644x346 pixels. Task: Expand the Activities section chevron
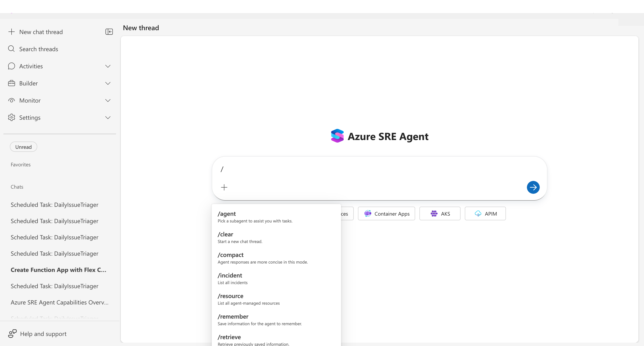[108, 66]
